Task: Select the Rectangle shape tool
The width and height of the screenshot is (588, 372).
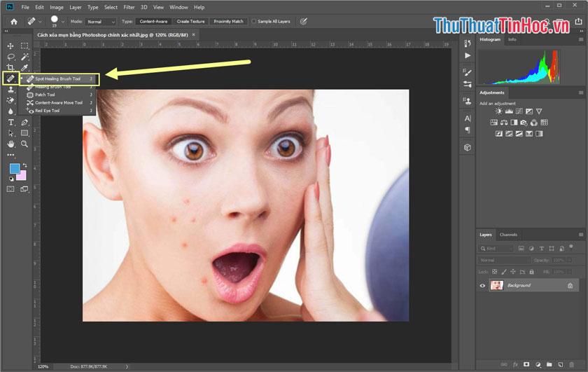Action: pos(24,133)
